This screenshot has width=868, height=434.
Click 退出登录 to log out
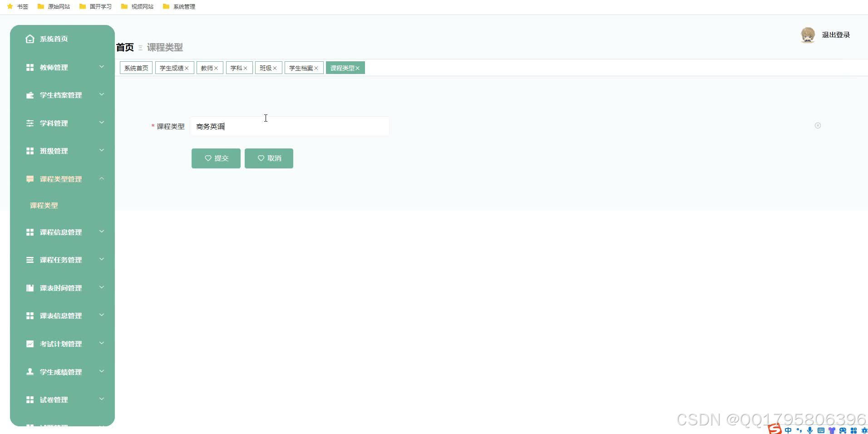(x=836, y=35)
